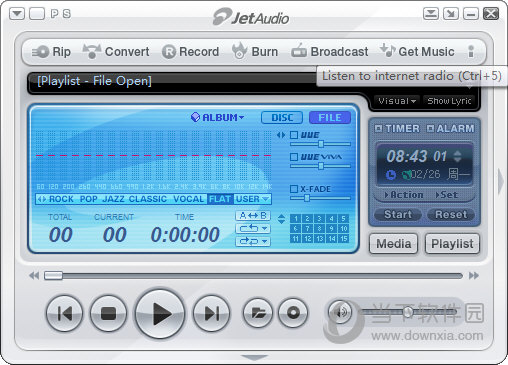This screenshot has height=365, width=508.
Task: Enable the BBE checkbox
Action: [294, 135]
